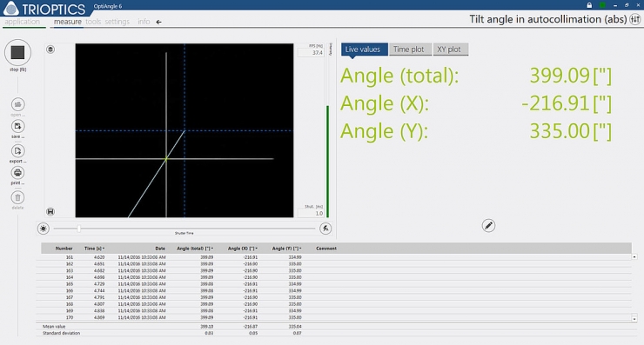Click the delete trash icon
644x345 pixels.
(x=17, y=198)
